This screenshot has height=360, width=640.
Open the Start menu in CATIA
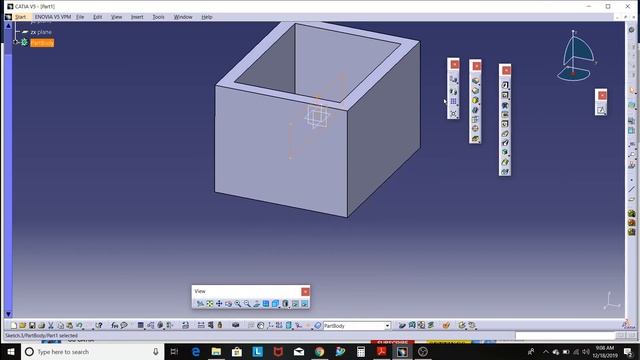[20, 17]
